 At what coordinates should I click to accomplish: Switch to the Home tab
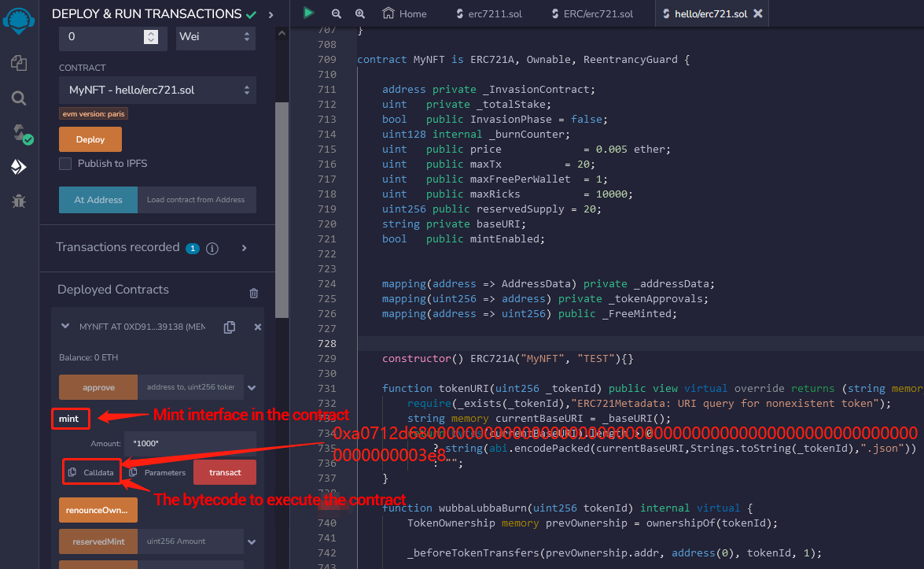click(404, 13)
